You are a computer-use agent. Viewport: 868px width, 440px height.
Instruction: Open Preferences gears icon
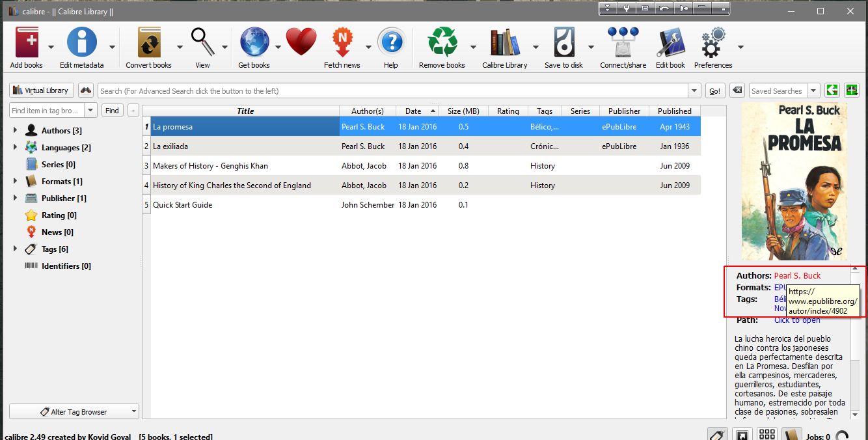click(x=714, y=43)
